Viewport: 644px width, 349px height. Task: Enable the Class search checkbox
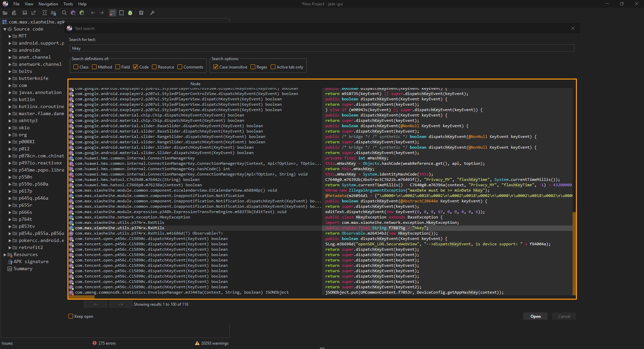pyautogui.click(x=76, y=67)
